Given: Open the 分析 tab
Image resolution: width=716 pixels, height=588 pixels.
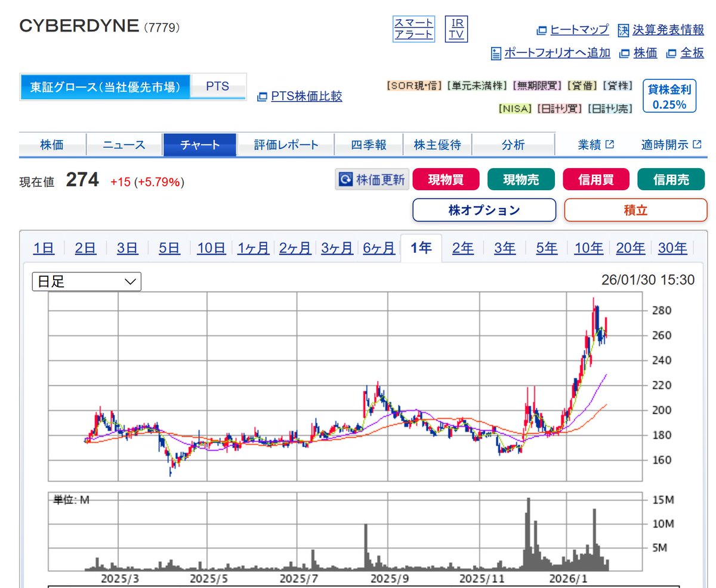Looking at the screenshot, I should click(x=513, y=145).
